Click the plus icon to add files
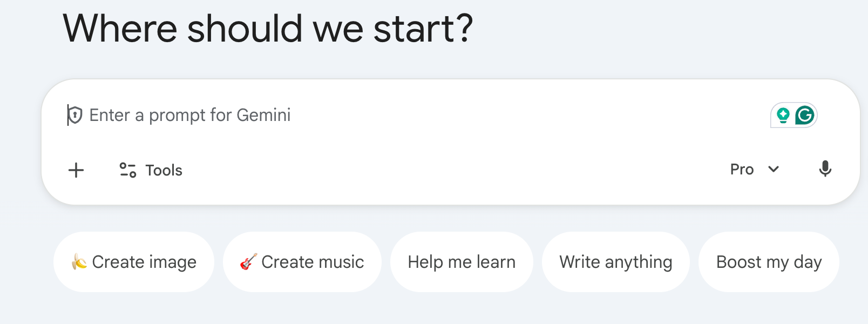Image resolution: width=868 pixels, height=324 pixels. pos(76,170)
